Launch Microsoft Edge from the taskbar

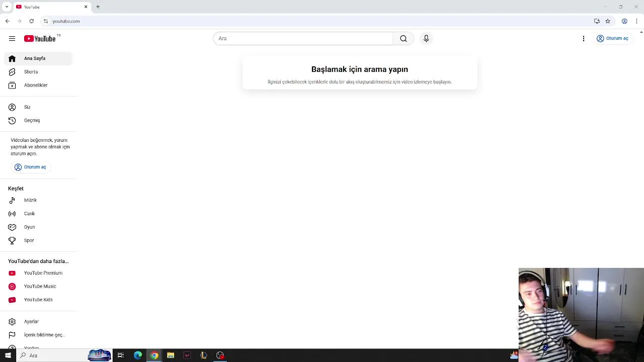tap(137, 355)
